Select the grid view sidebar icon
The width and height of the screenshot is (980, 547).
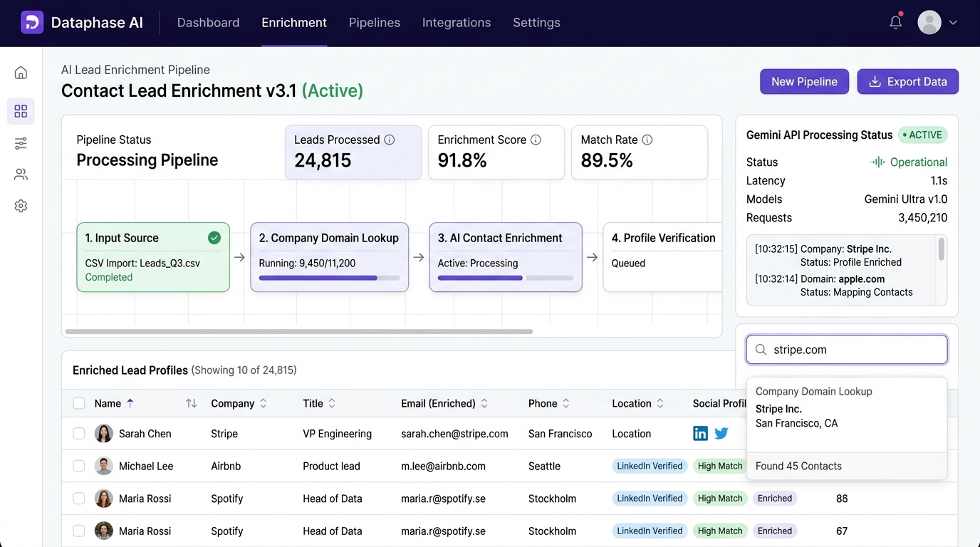(x=21, y=111)
